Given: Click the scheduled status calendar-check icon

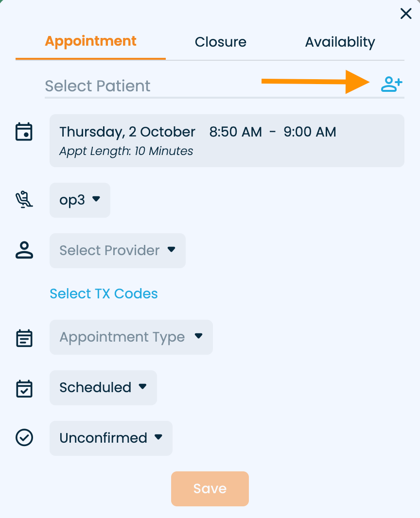Looking at the screenshot, I should [x=24, y=388].
